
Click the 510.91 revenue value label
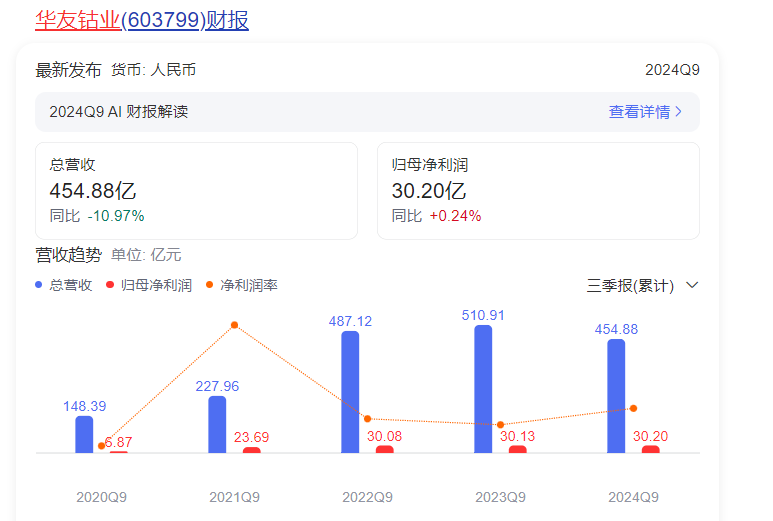[483, 315]
